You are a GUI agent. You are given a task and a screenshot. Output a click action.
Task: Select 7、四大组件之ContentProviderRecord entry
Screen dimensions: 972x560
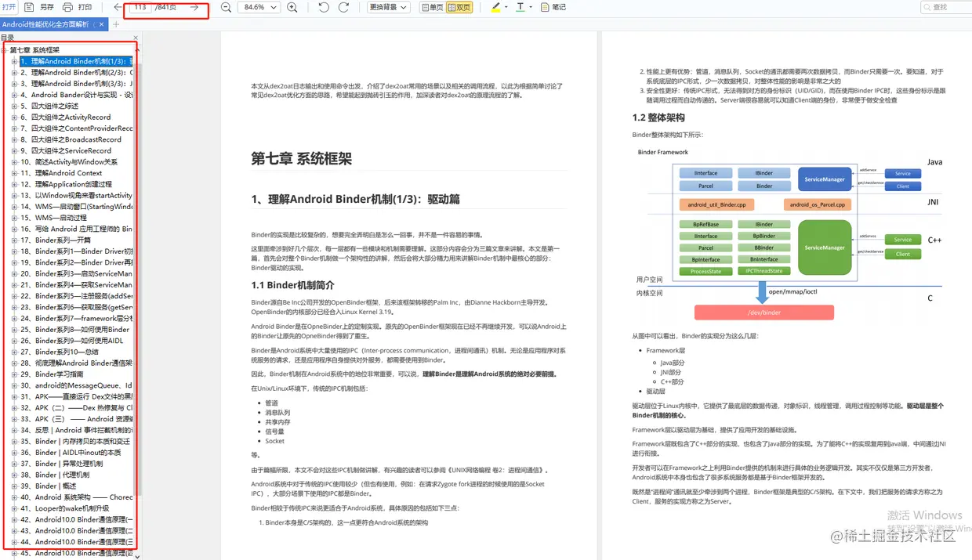(x=77, y=128)
